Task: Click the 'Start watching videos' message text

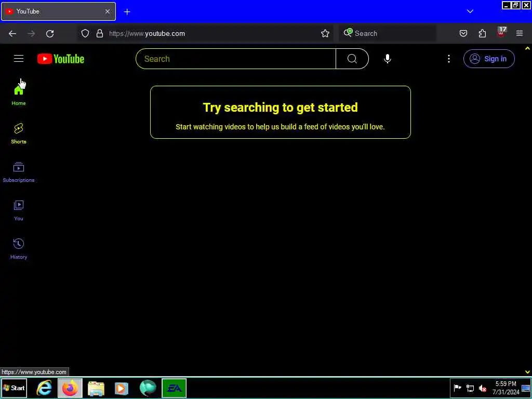Action: [x=280, y=127]
